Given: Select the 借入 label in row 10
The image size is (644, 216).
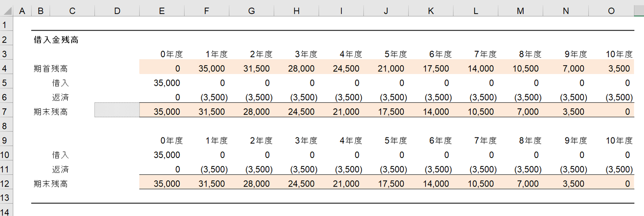Looking at the screenshot, I should point(60,155).
